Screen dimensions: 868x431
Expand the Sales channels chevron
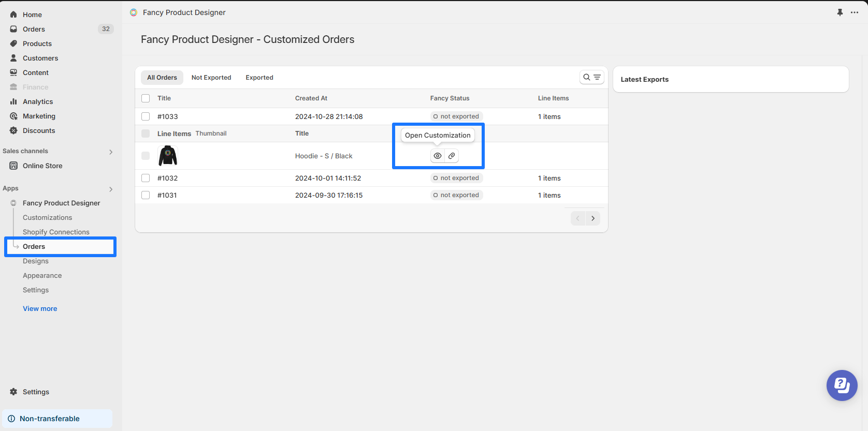111,152
